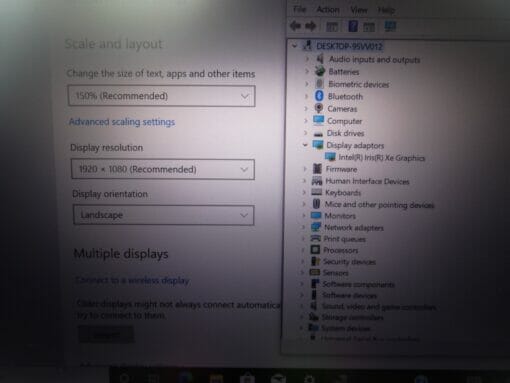
Task: Select the 'Human Interface Devices' label
Action: click(x=367, y=181)
